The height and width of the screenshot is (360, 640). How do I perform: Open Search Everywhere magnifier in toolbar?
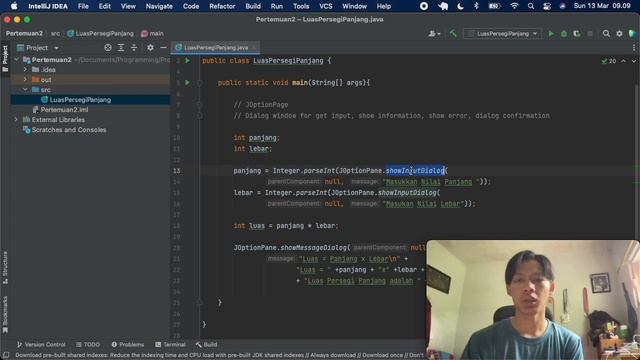[x=606, y=34]
